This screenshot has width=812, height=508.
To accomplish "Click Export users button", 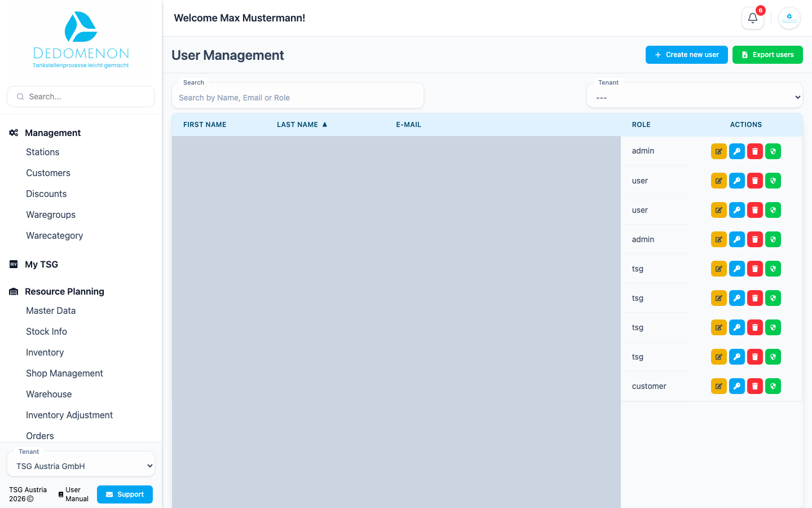I will [767, 55].
